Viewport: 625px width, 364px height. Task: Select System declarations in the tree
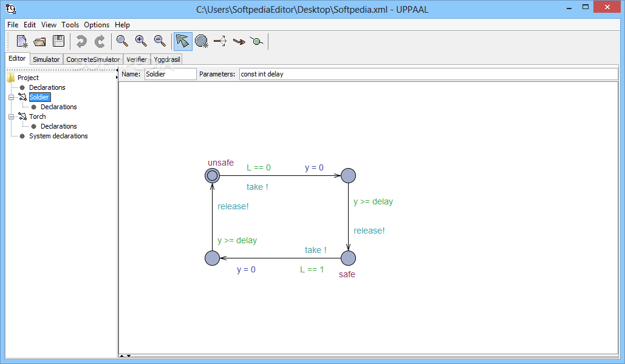pos(58,136)
